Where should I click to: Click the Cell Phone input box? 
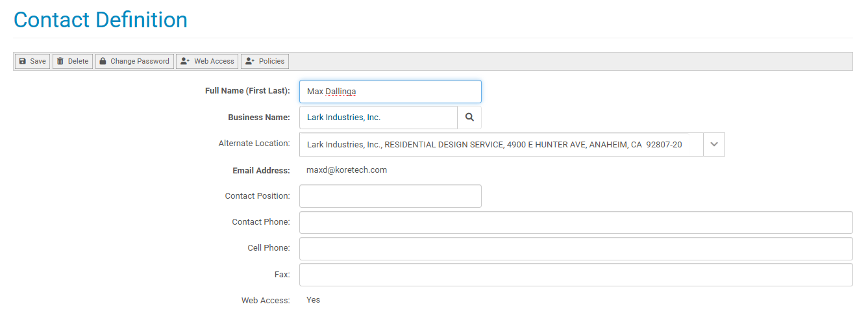coord(576,248)
